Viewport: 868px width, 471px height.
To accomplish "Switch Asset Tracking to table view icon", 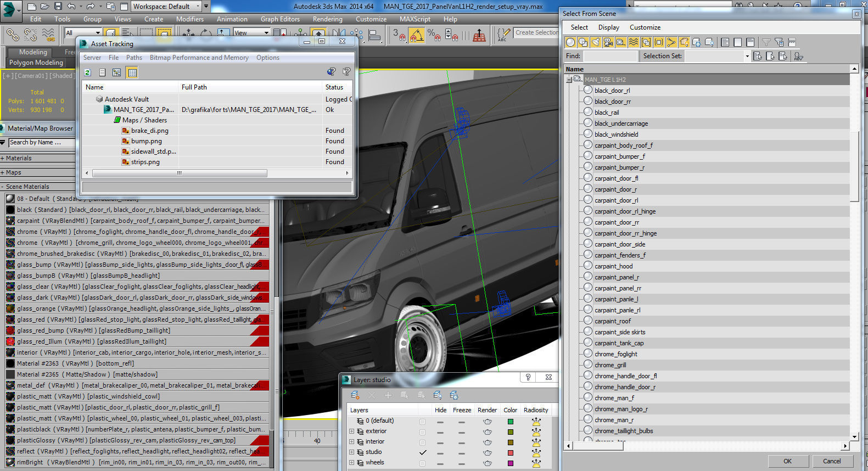I will coord(132,72).
